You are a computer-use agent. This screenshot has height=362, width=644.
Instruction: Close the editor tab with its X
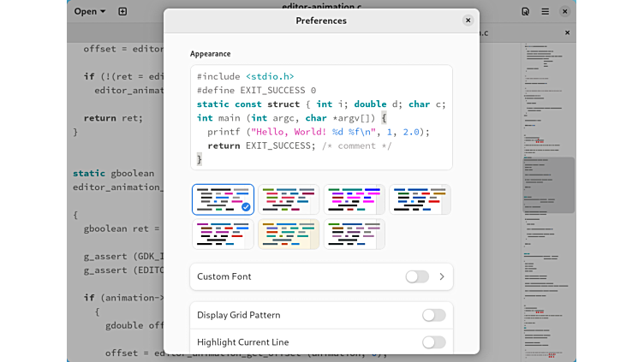pos(567,33)
